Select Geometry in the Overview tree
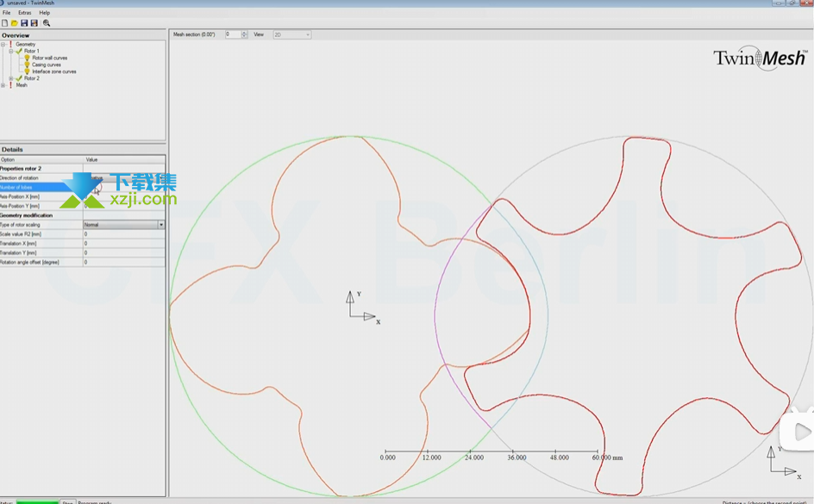 pyautogui.click(x=26, y=44)
